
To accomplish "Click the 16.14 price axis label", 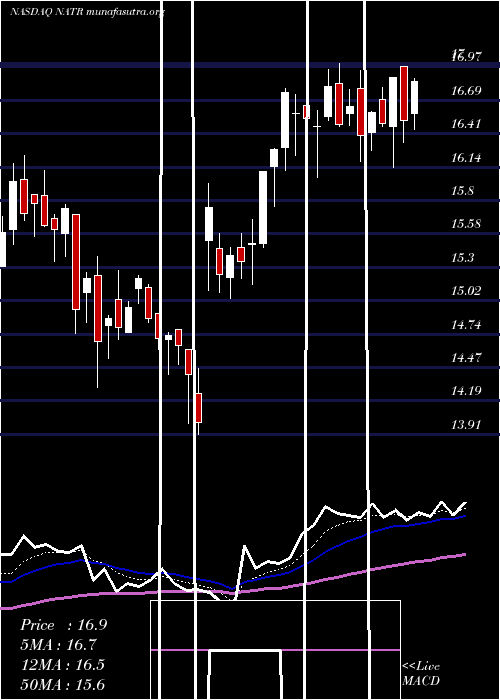I will 467,158.
